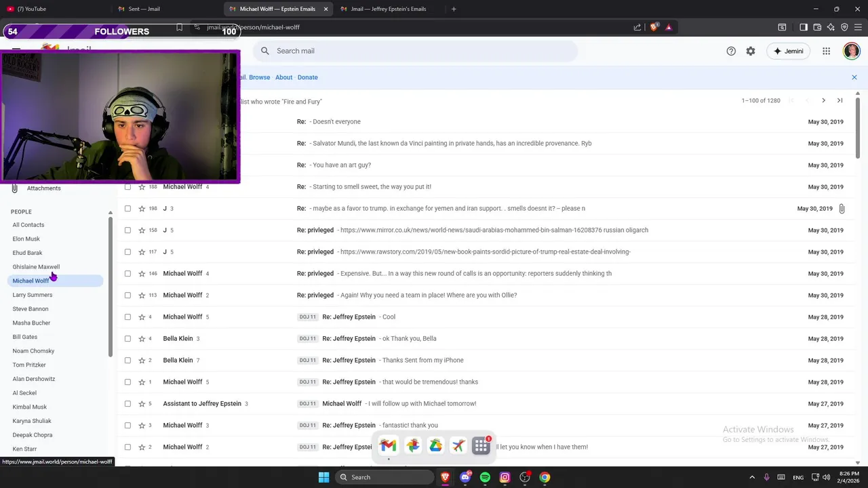Select Ghislaine Maxwell in People list
868x488 pixels.
[x=36, y=266]
